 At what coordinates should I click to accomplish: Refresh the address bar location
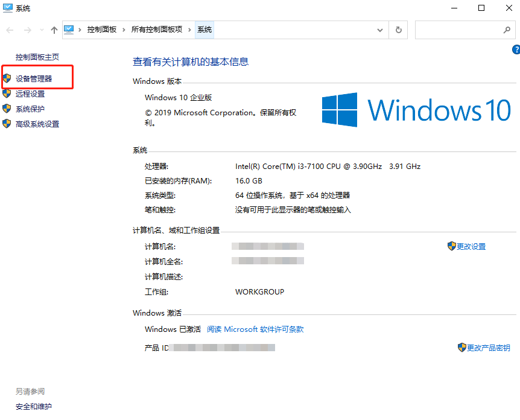pos(399,30)
